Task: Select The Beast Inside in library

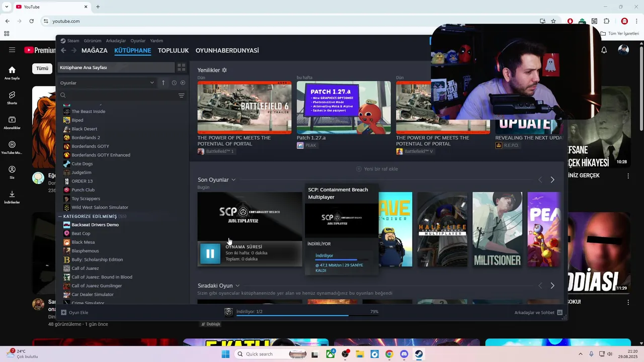Action: coord(88,112)
